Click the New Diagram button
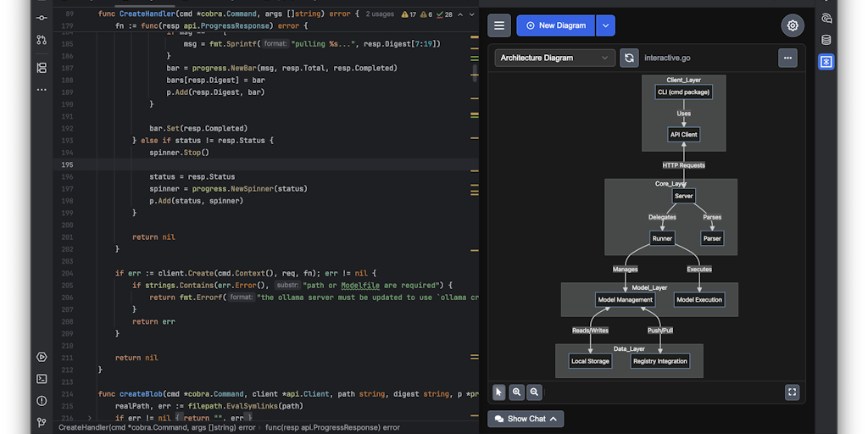The height and width of the screenshot is (434, 868). (556, 25)
